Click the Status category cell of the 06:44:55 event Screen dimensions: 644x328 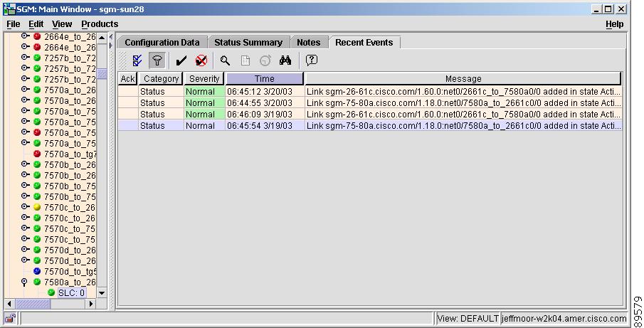(x=161, y=103)
